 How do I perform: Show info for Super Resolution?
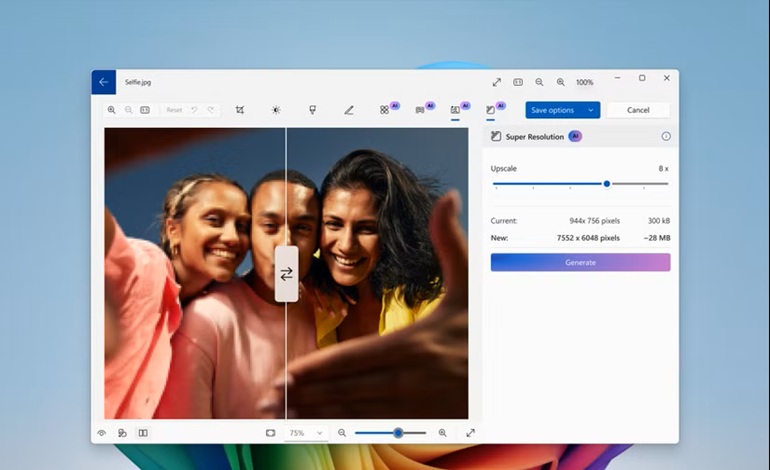(666, 137)
